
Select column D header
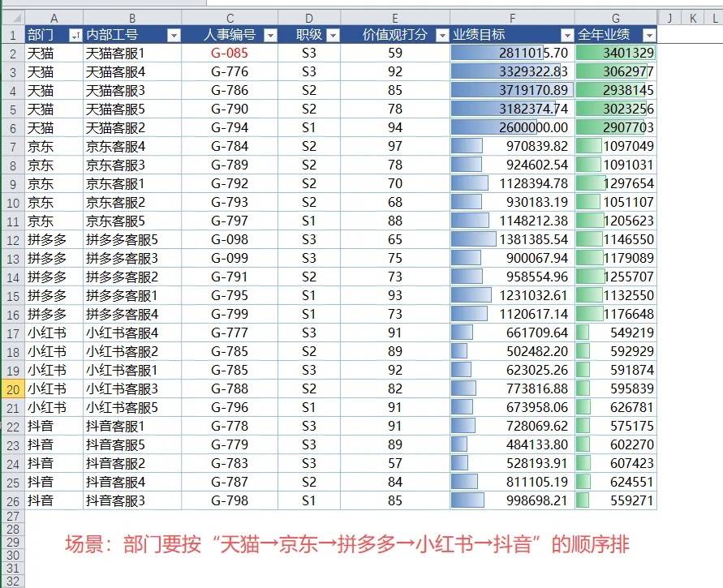(309, 18)
